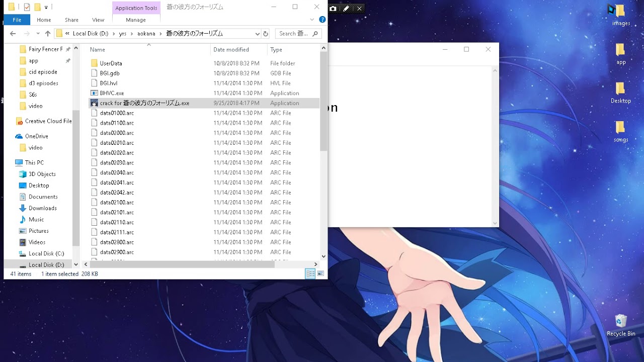
Task: Open the Recycle Bin desktop icon
Action: tap(621, 326)
